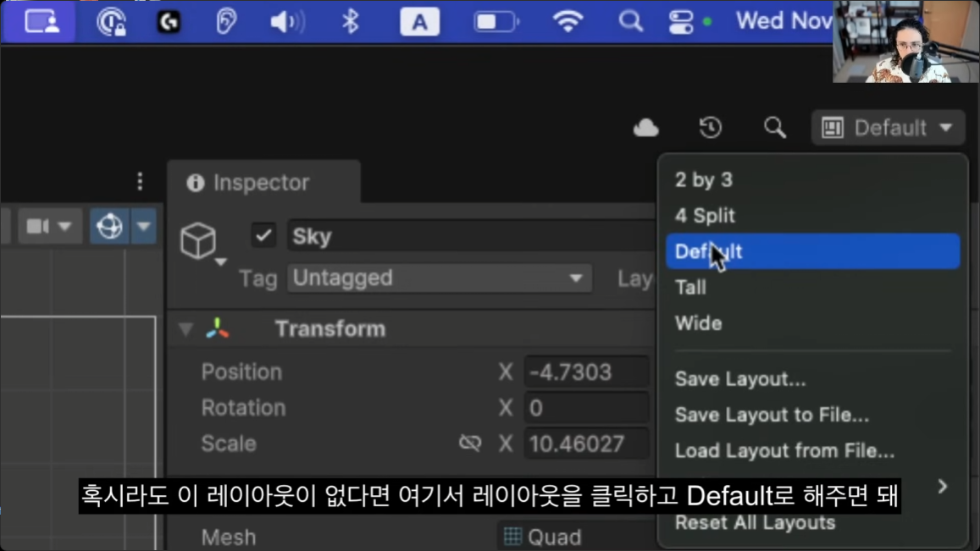Open Unity undo history

(x=710, y=128)
